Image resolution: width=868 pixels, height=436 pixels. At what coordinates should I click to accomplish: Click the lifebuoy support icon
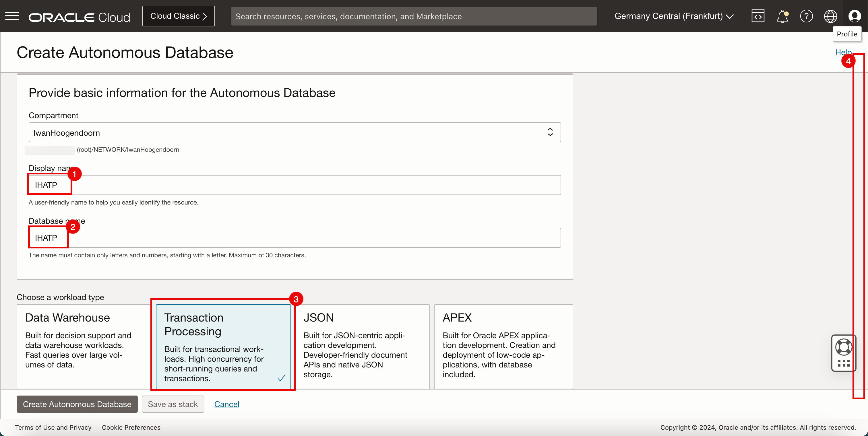tap(843, 347)
